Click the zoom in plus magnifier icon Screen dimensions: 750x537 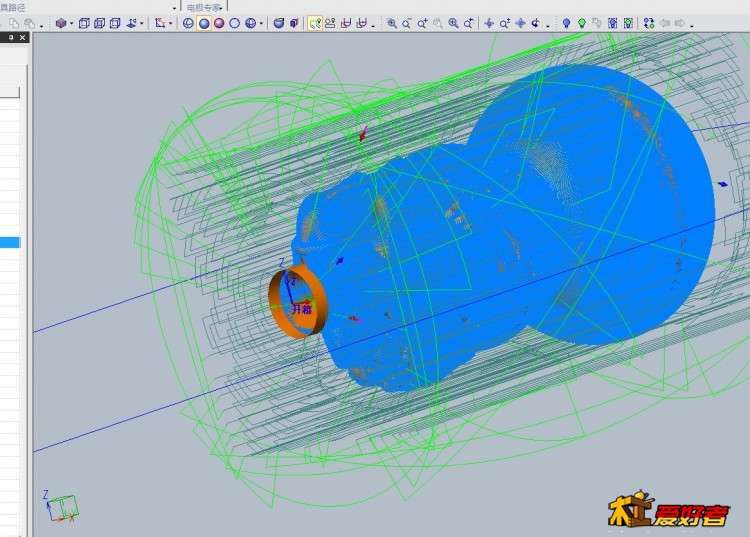(x=422, y=23)
